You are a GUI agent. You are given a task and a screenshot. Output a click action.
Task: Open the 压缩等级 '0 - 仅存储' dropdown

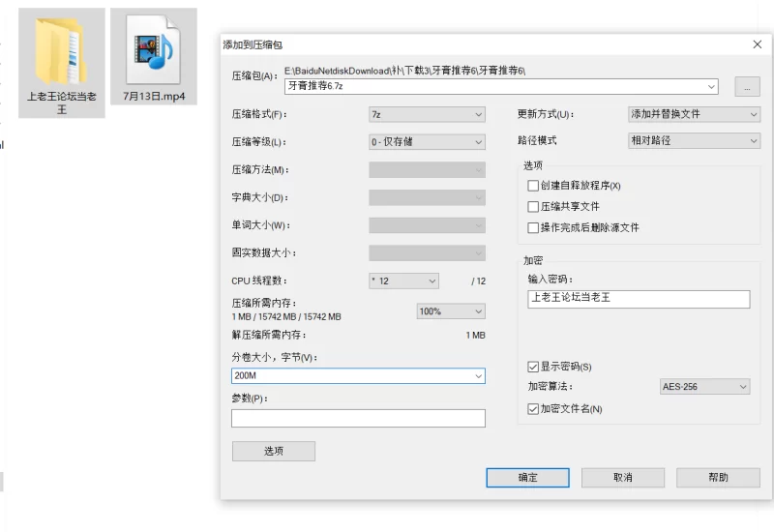pos(427,142)
